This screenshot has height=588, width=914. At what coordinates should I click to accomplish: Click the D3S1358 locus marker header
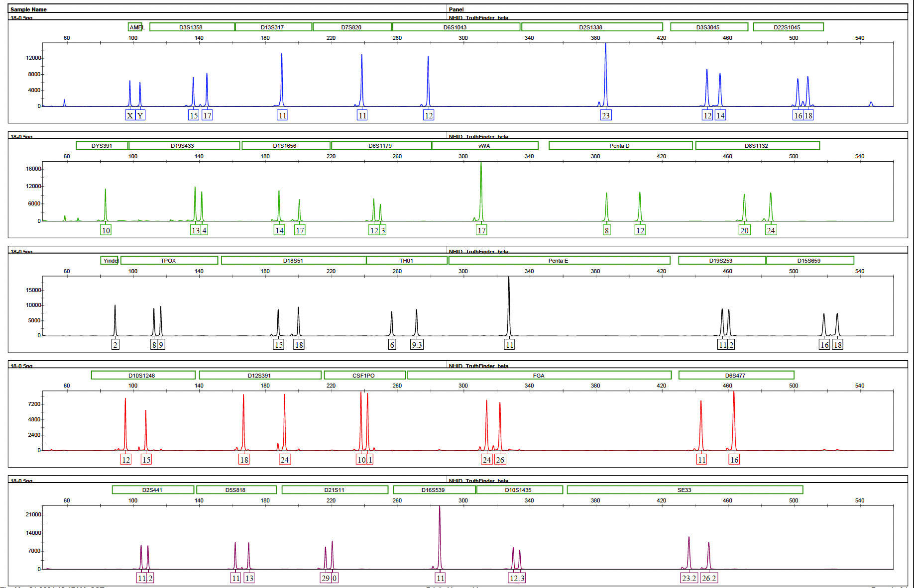pos(192,27)
